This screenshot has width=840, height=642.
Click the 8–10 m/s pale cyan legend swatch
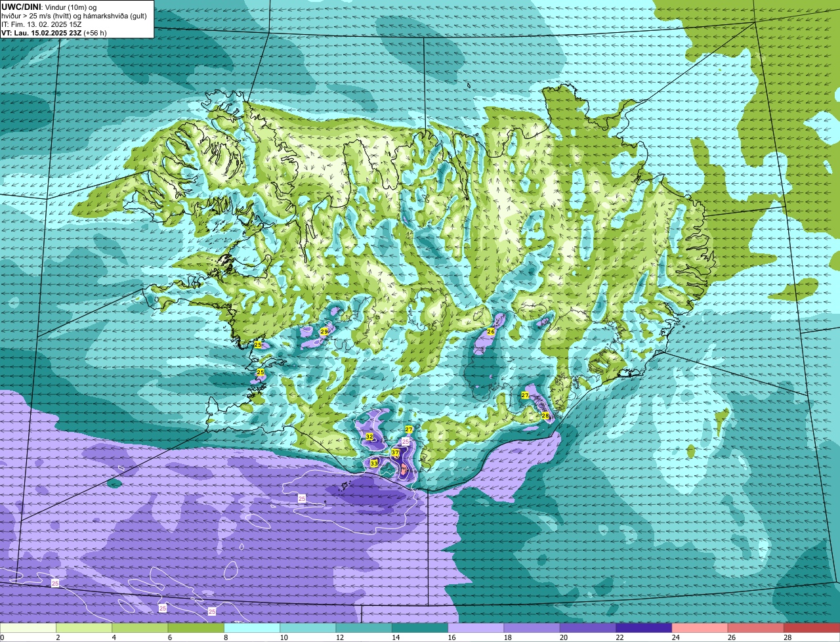tap(252, 628)
